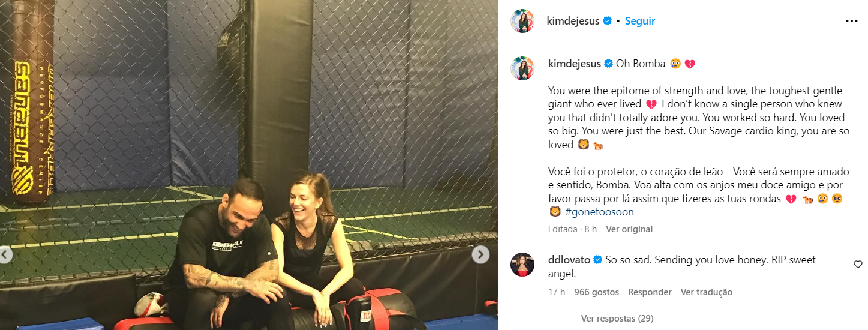This screenshot has height=330, width=868.
Task: Follow kimdejesus via Seguir
Action: pyautogui.click(x=639, y=21)
